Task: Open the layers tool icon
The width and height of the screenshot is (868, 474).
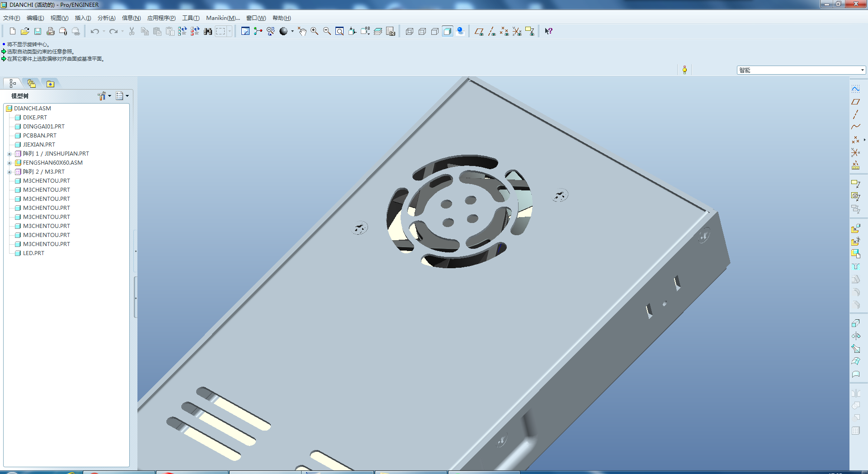Action: (378, 31)
